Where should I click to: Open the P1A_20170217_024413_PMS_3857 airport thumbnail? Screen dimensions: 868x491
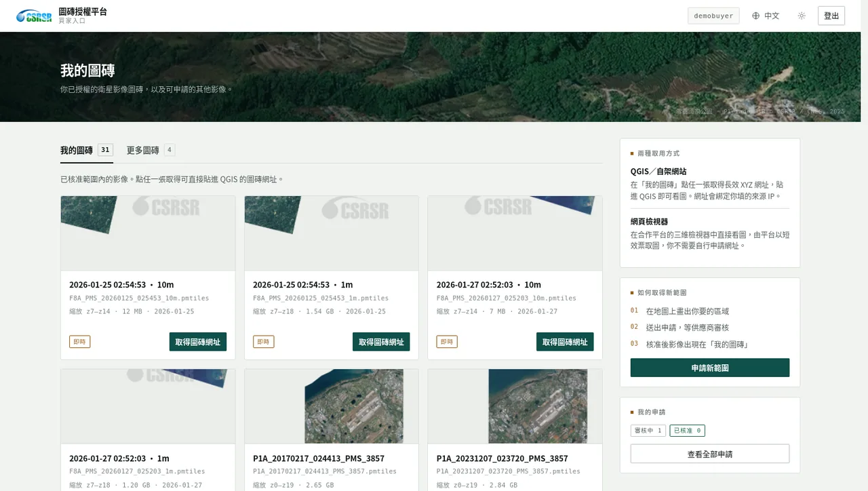coord(332,406)
